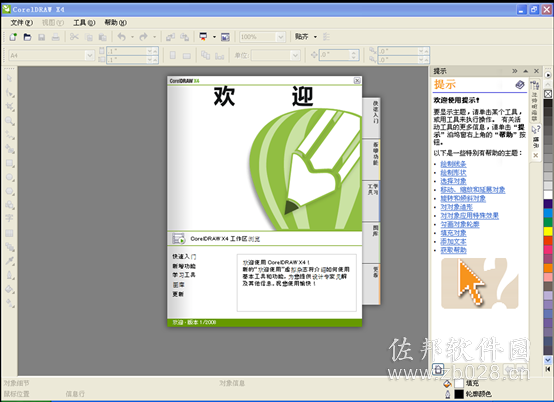Select the Polygon tool in toolbox
This screenshot has width=554, height=402.
point(10,191)
